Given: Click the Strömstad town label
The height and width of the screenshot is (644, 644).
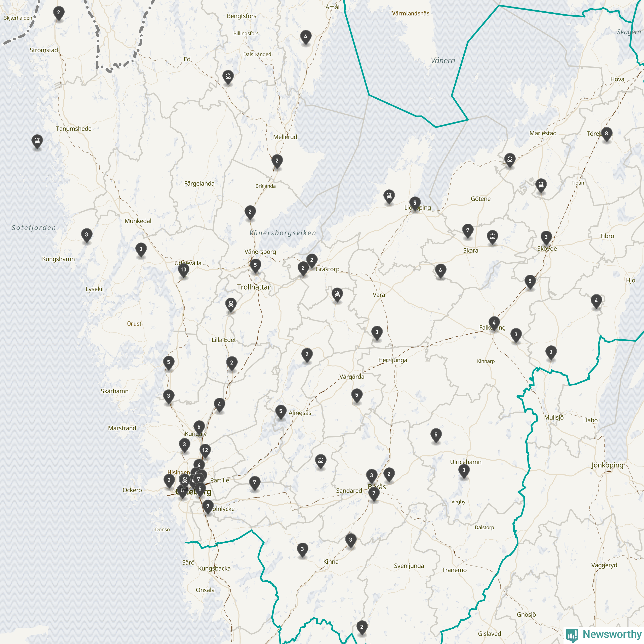Looking at the screenshot, I should (x=44, y=50).
